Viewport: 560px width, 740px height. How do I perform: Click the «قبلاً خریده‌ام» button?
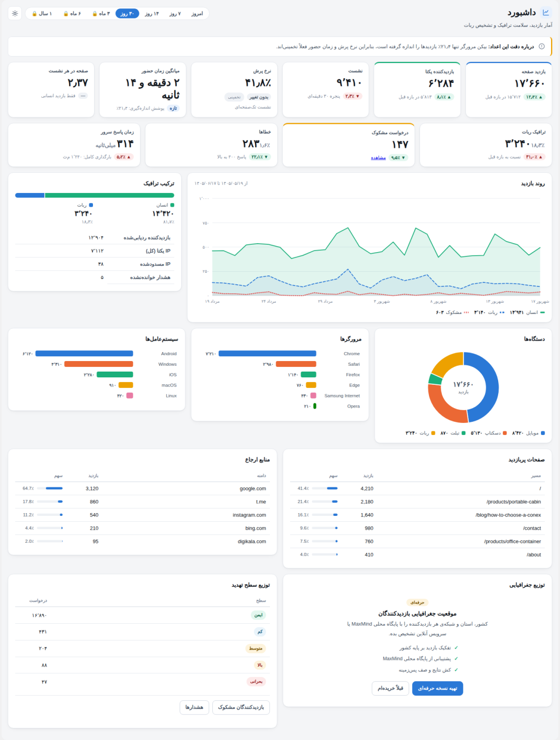[390, 688]
